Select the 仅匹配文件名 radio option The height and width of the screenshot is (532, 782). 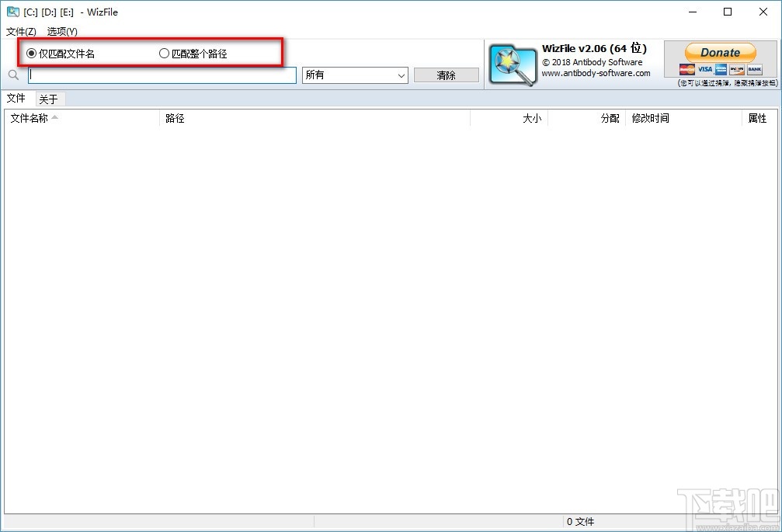click(61, 54)
